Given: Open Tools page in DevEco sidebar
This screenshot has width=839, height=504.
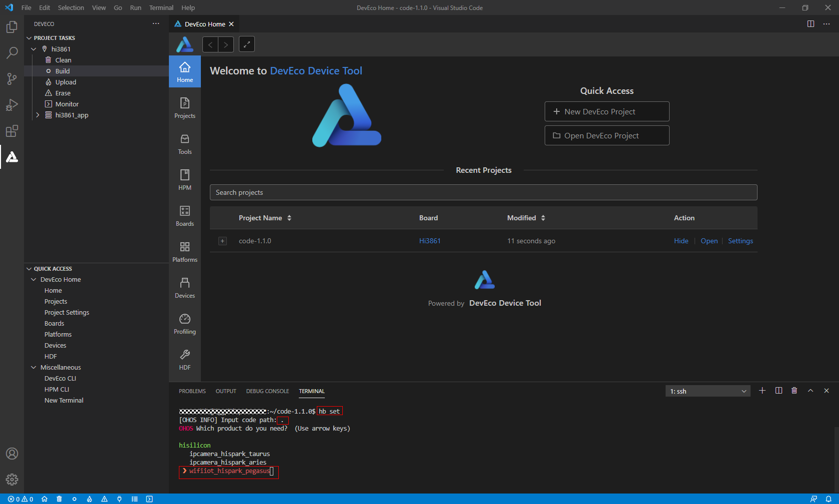Looking at the screenshot, I should pos(185,144).
